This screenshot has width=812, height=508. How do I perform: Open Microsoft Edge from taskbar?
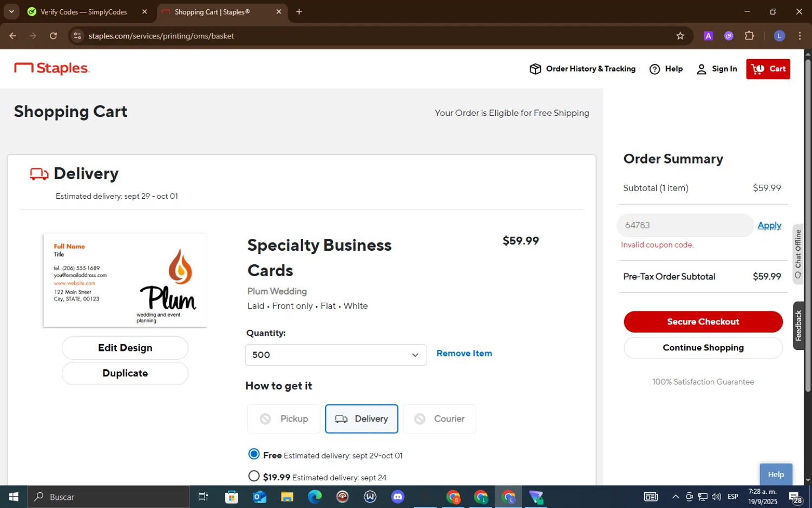tap(315, 497)
